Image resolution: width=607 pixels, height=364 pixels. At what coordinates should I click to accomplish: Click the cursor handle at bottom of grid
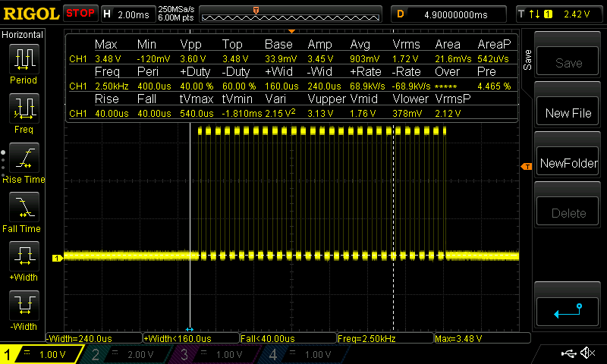pos(189,330)
